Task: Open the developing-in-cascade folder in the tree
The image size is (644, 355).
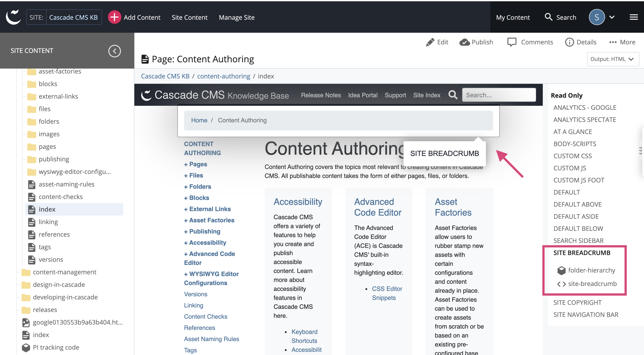Action: click(65, 297)
